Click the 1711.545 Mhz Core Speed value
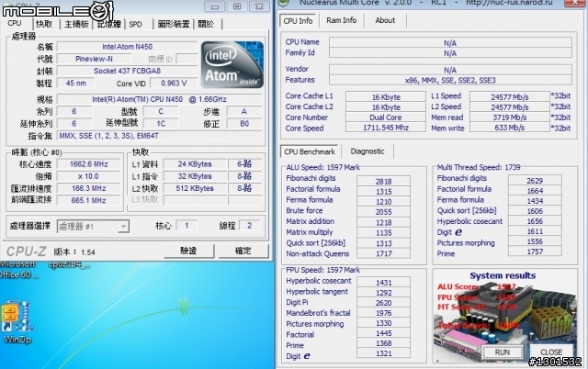This screenshot has width=588, height=369. tap(386, 128)
